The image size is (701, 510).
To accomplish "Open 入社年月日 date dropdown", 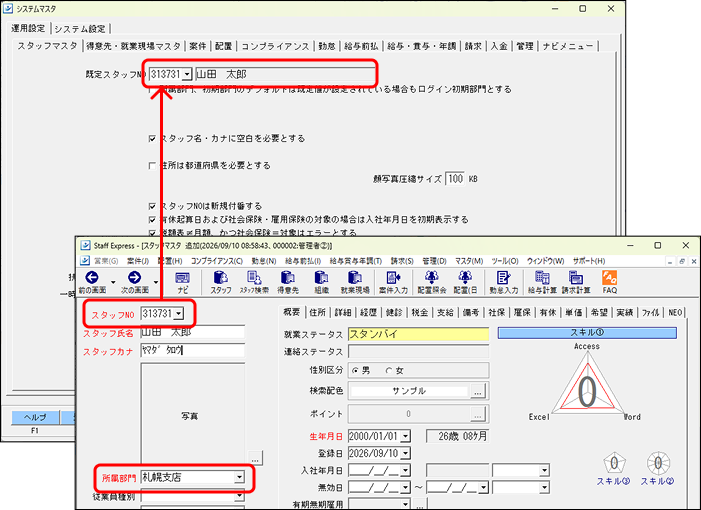I will (405, 471).
